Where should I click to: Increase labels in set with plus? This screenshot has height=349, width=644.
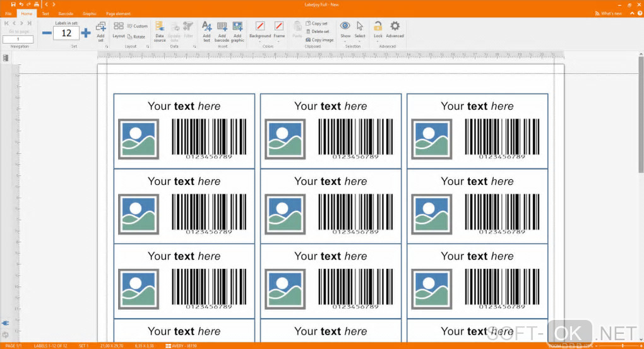pos(85,33)
